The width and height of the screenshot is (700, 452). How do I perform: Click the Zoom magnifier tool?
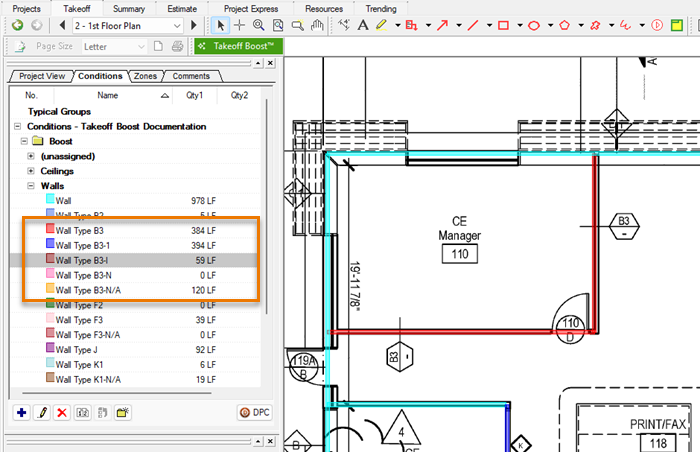pos(259,25)
